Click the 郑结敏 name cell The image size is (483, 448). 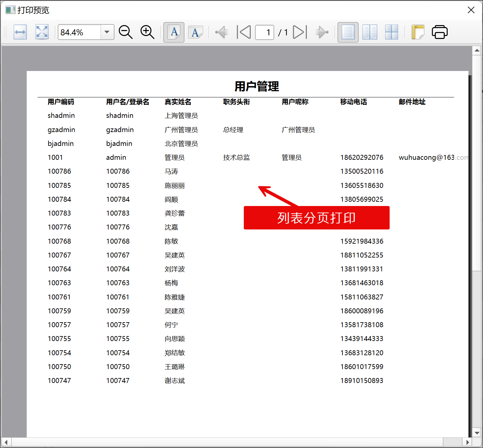pos(175,353)
